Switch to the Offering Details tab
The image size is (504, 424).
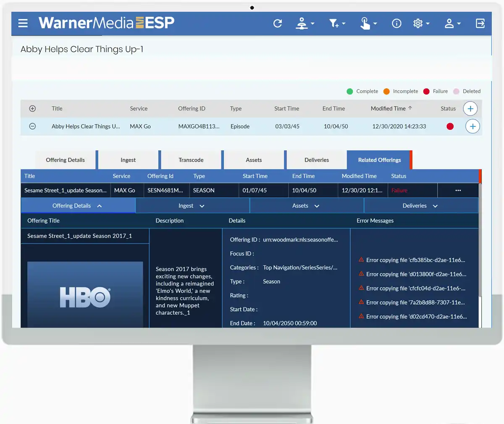click(66, 160)
